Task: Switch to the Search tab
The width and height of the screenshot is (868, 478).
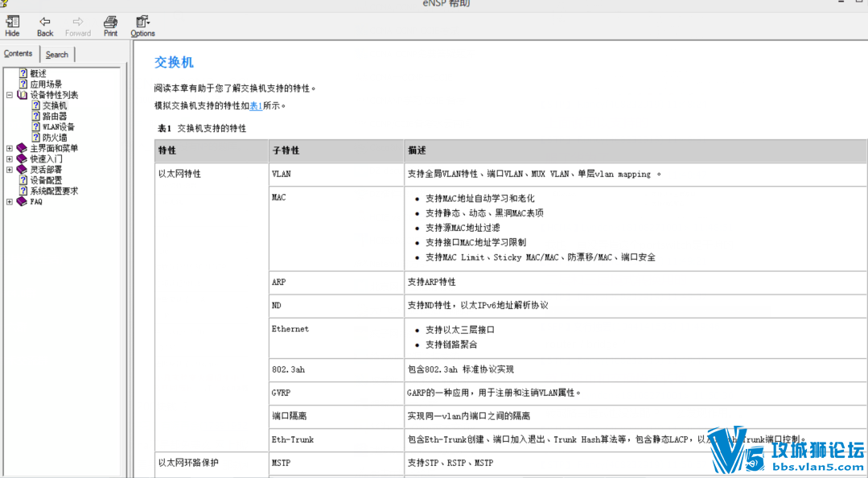Action: (57, 55)
